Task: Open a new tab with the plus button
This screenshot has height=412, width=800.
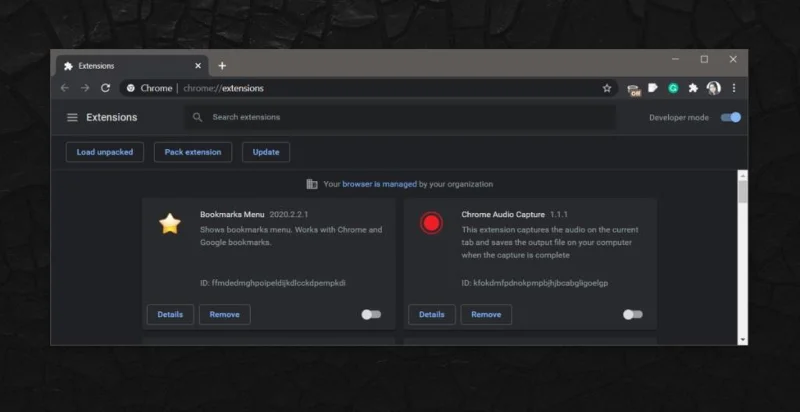Action: pyautogui.click(x=222, y=66)
